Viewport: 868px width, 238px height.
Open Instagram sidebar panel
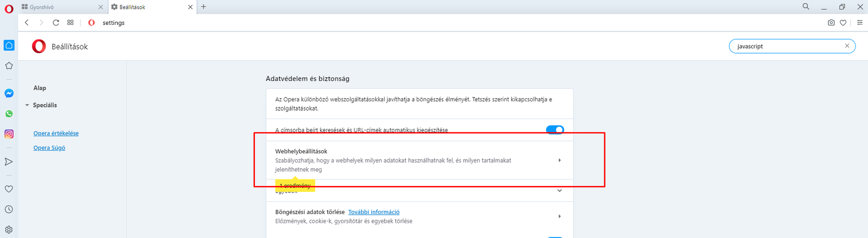click(x=9, y=134)
